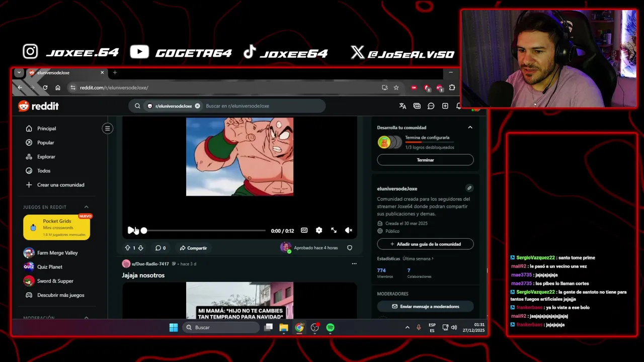Open the moderation shield icon on post
This screenshot has width=644, height=362.
coord(350,248)
